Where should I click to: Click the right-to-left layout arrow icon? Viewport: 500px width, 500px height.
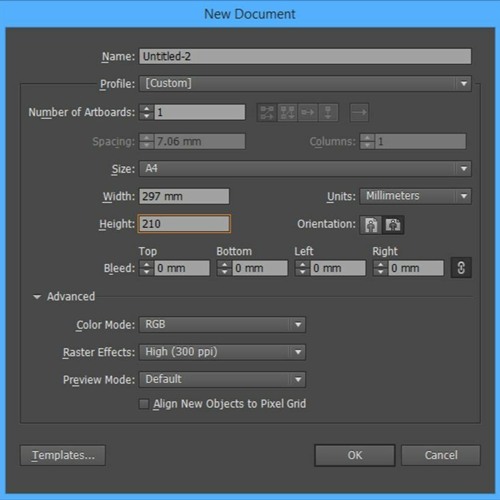tap(359, 112)
